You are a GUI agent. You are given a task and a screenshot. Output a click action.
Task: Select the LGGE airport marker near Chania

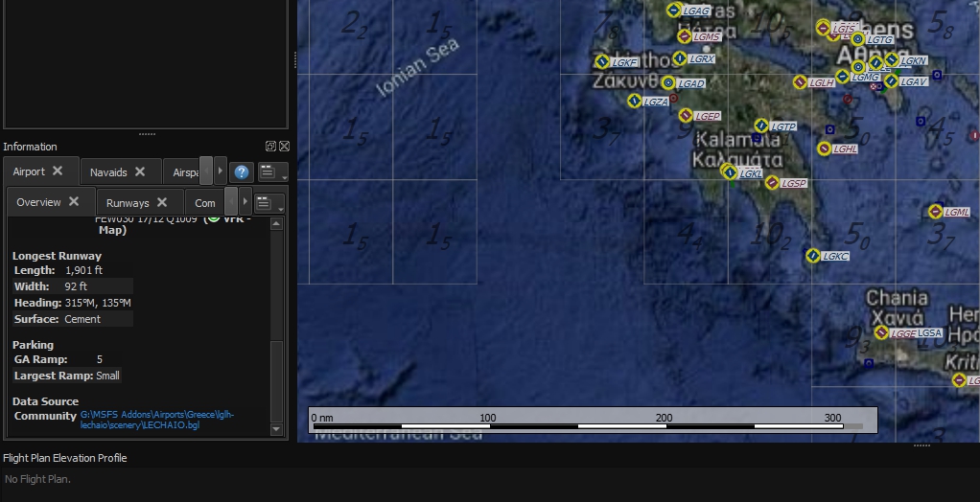click(x=881, y=332)
